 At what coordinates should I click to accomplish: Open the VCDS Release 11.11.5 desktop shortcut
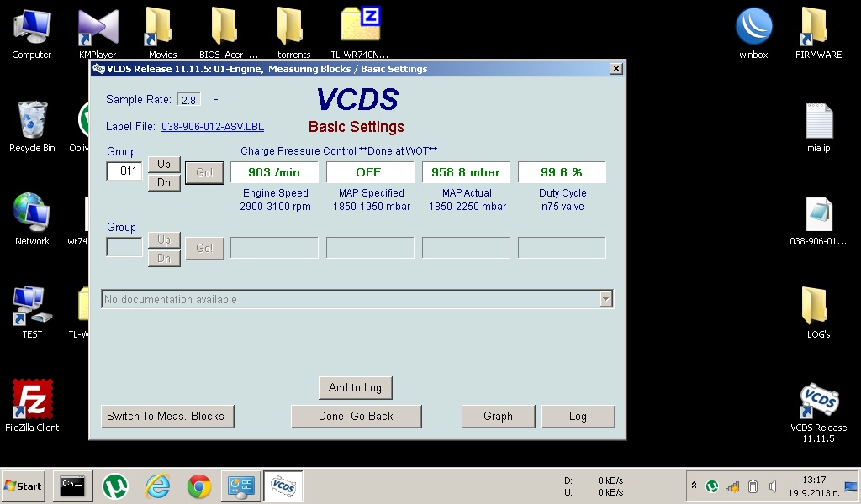click(818, 403)
